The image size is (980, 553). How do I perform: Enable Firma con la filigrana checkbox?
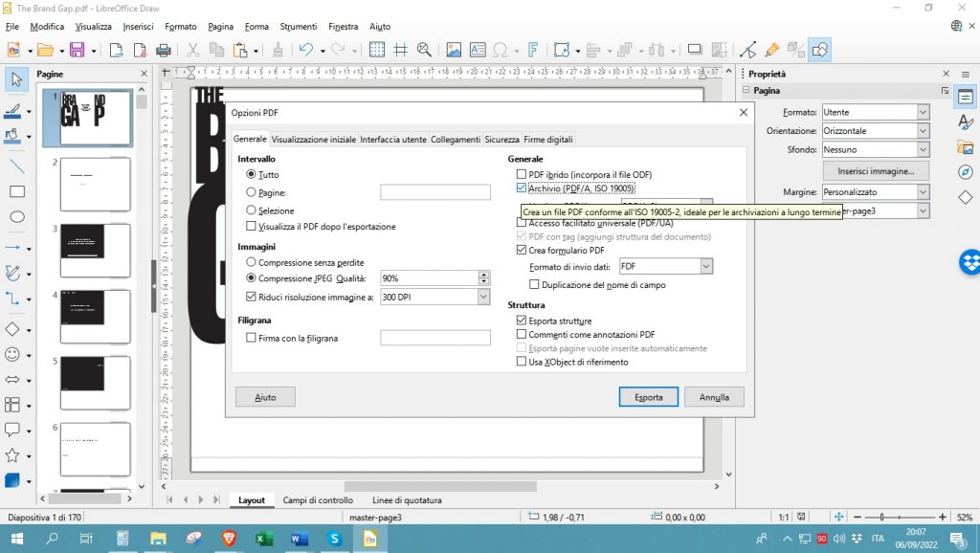252,338
